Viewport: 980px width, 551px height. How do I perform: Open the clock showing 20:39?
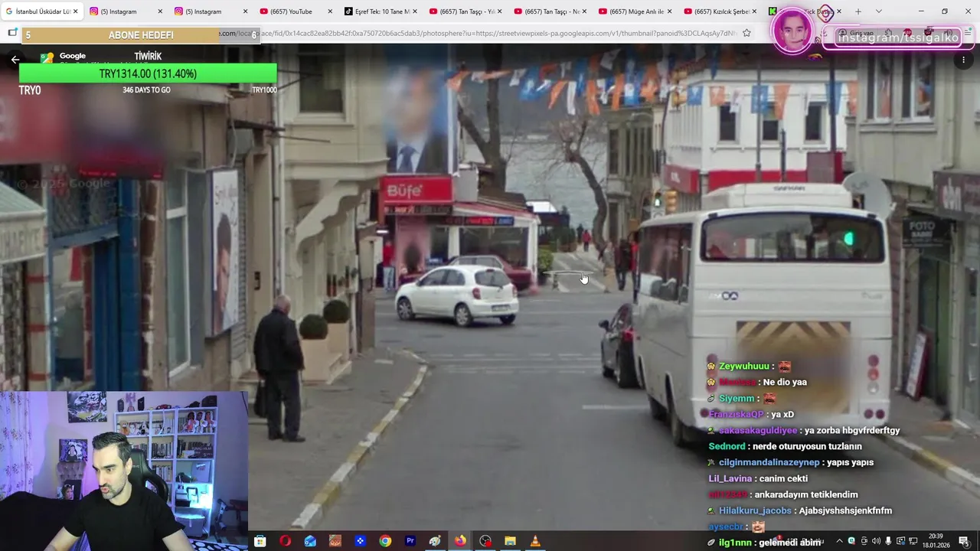938,541
